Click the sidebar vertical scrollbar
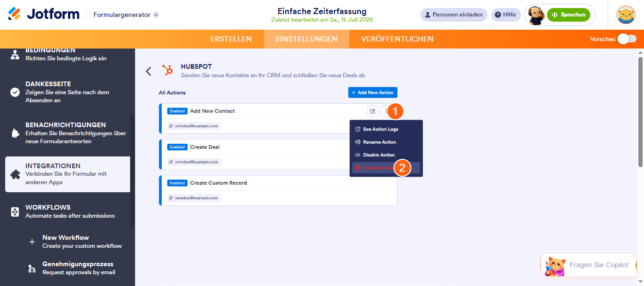 tap(132, 170)
